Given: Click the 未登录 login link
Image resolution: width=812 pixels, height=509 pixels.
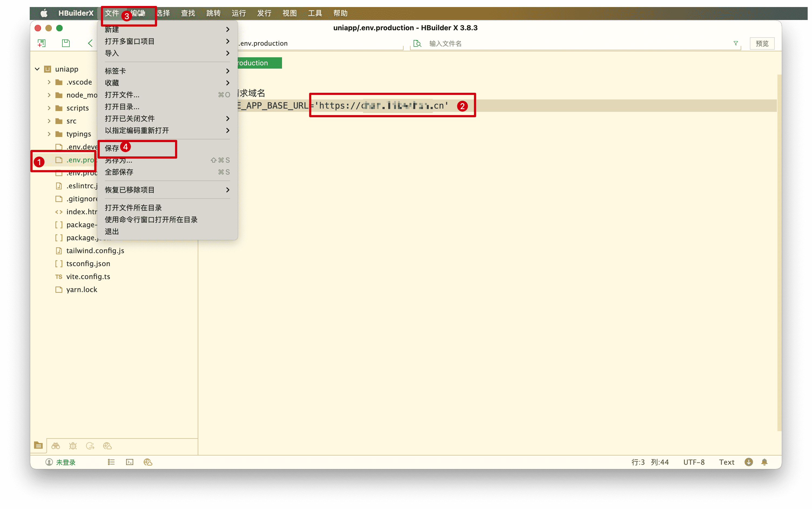Looking at the screenshot, I should pyautogui.click(x=66, y=462).
